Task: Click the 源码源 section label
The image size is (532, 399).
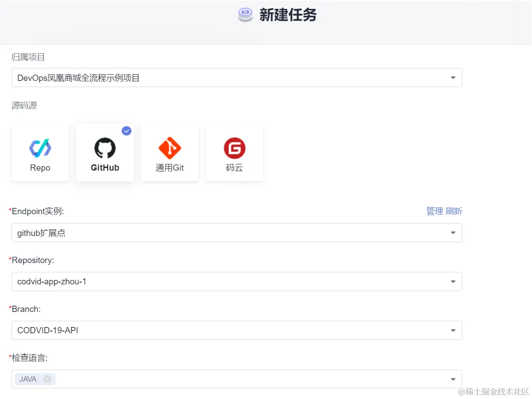Action: click(x=24, y=106)
